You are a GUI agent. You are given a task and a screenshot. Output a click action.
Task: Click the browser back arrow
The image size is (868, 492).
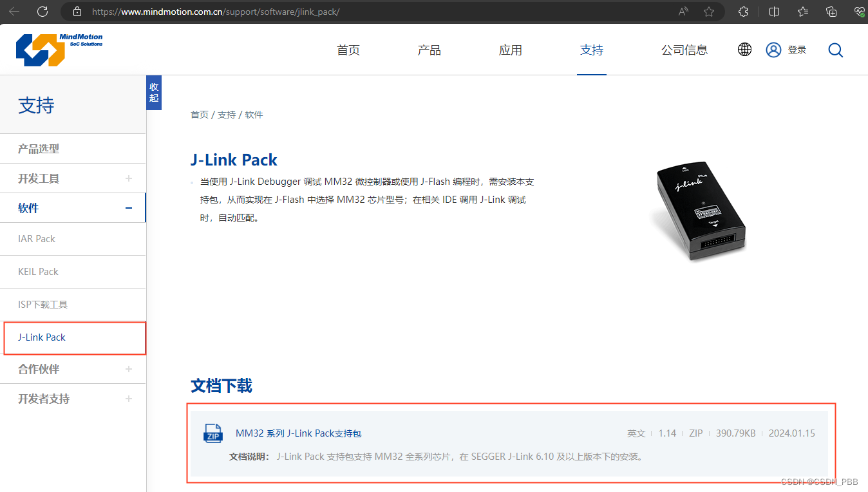pos(14,12)
